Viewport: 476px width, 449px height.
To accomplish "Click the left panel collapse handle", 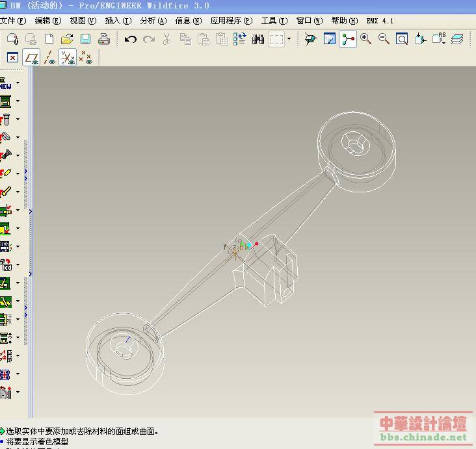I will click(x=30, y=211).
